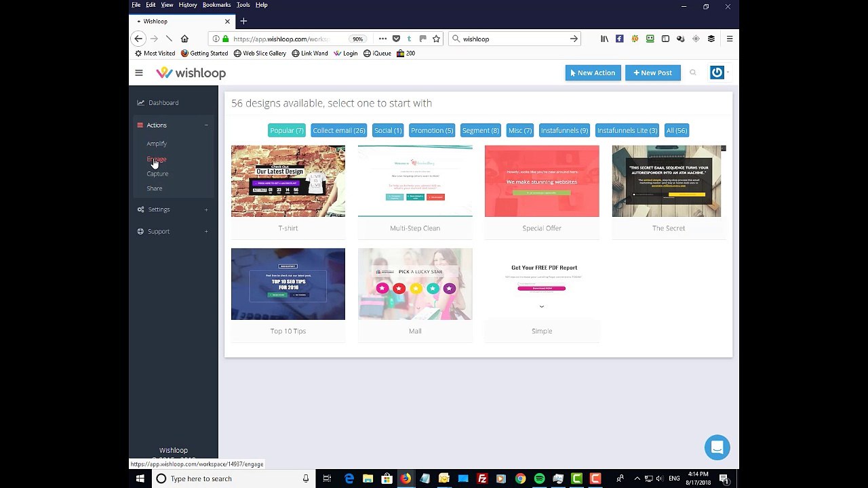The image size is (868, 488).
Task: Open the Firefox Library icon
Action: pyautogui.click(x=604, y=39)
